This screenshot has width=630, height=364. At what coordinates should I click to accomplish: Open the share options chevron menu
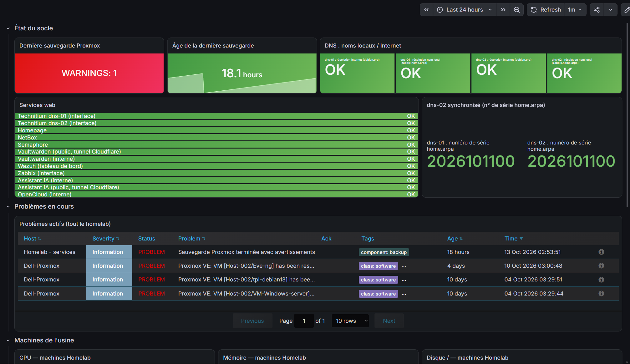point(611,10)
